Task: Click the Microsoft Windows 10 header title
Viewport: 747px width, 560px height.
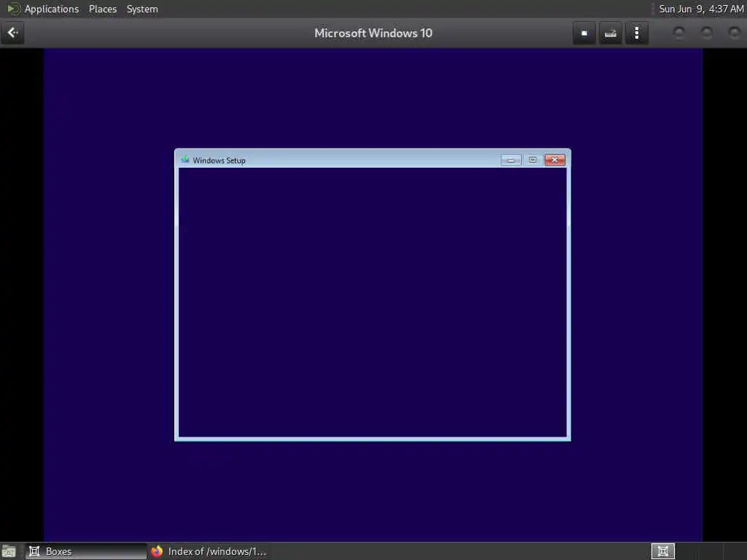Action: 373,33
